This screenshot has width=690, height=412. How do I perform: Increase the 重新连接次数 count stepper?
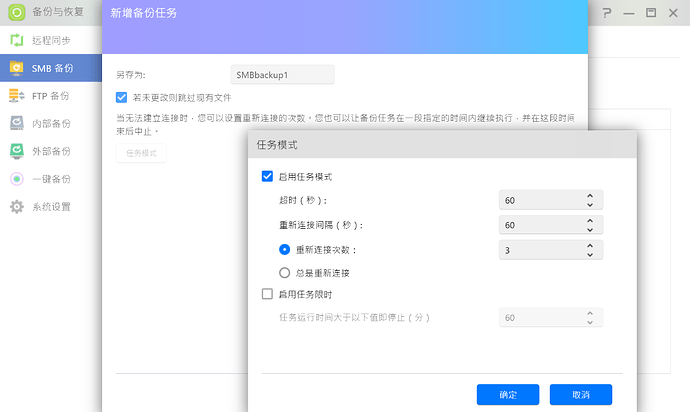point(590,245)
